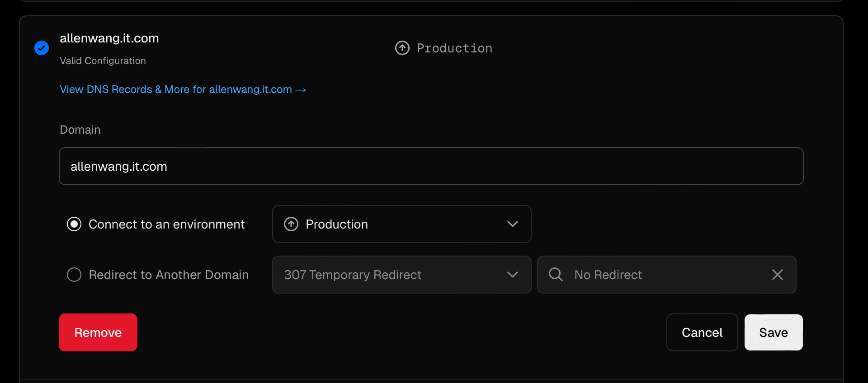Select the Redirect to Another Domain radio button
The width and height of the screenshot is (868, 383).
pos(74,275)
